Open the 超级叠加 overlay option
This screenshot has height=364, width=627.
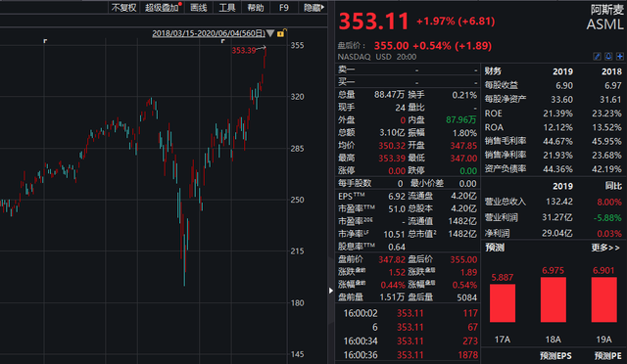(162, 8)
